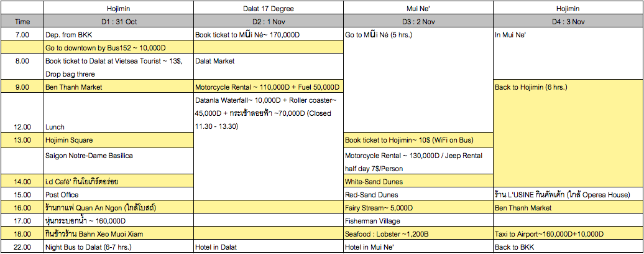Viewport: 644px width, 254px height.
Task: Select the 'Fisherman Village' cell
Action: 418,220
